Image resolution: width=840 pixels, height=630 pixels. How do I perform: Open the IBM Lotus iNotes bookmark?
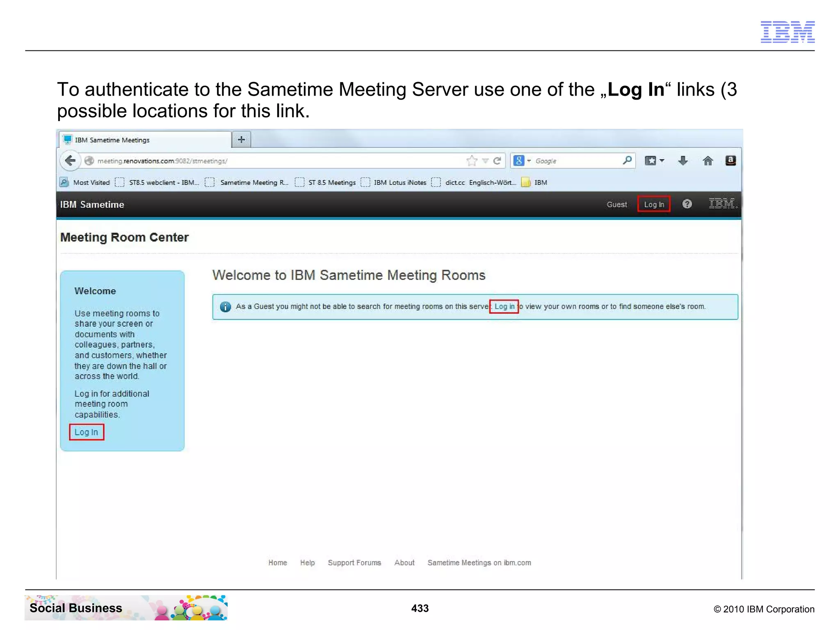[394, 183]
